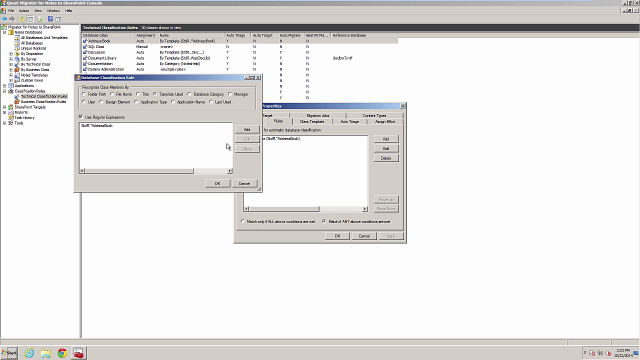
Task: Open Windows Explorer from the taskbar
Action: (x=45, y=353)
